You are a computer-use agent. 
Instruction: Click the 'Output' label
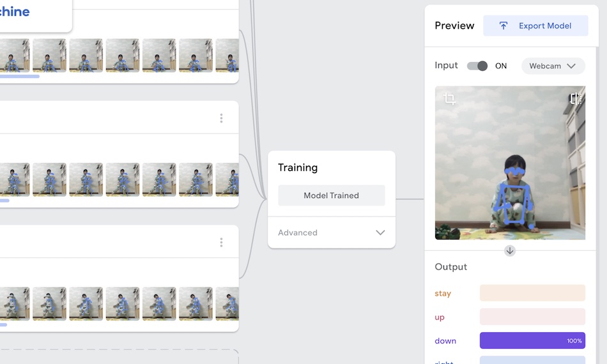coord(450,267)
